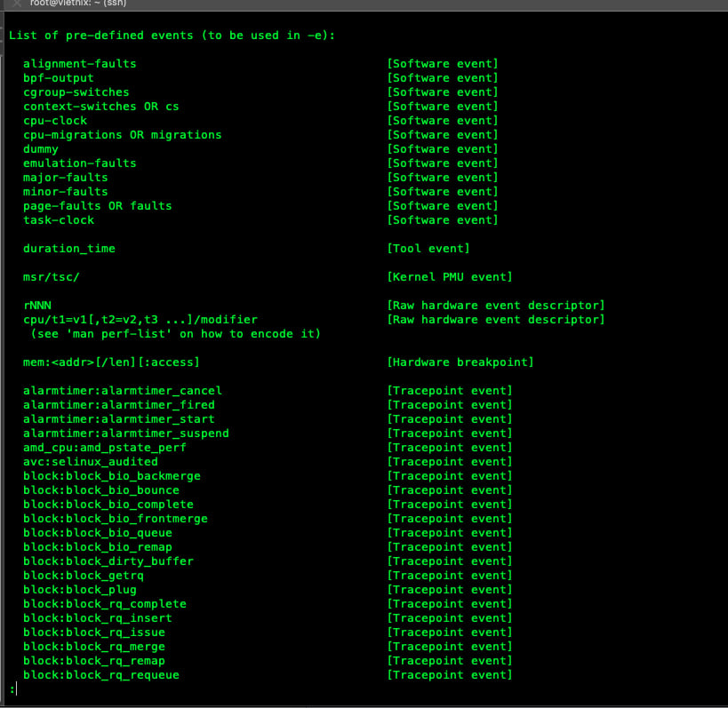Select 'block:block_bio_complete' entry
Image resolution: width=728 pixels, height=708 pixels.
tap(108, 505)
